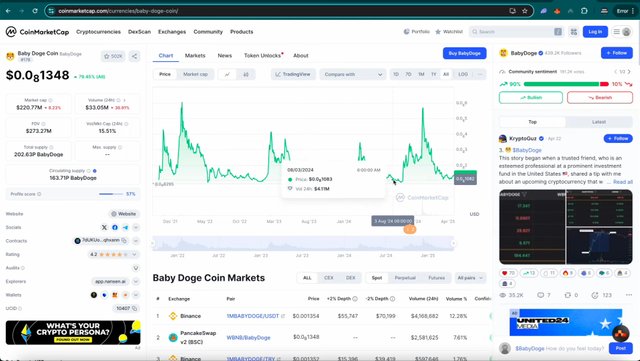640x361 pixels.
Task: Open hamburger menu beside avatar
Action: 616,32
